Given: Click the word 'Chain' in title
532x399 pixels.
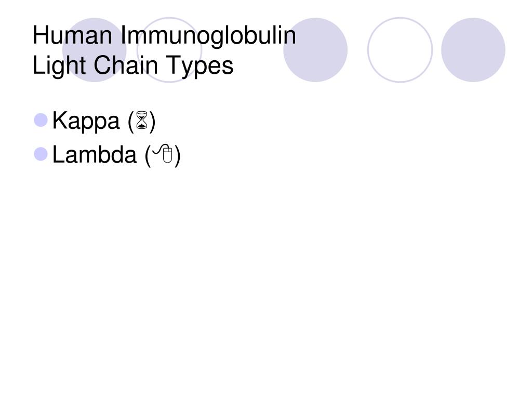Looking at the screenshot, I should point(126,65).
